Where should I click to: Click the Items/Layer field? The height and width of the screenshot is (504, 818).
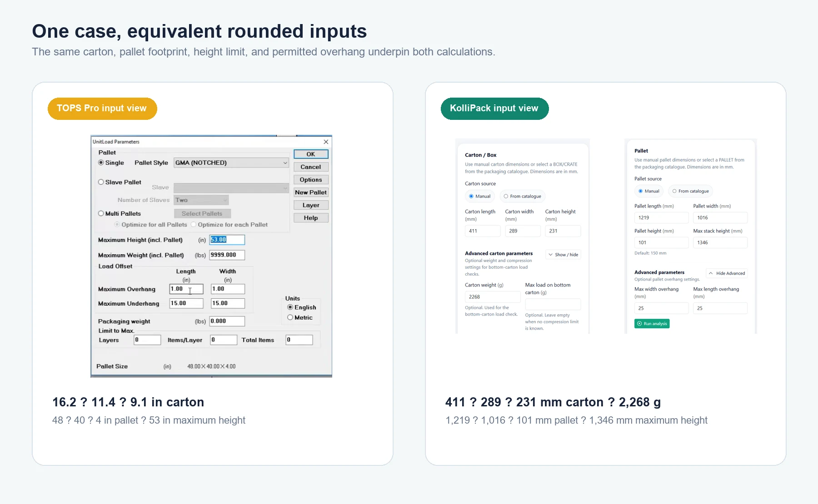click(x=224, y=340)
